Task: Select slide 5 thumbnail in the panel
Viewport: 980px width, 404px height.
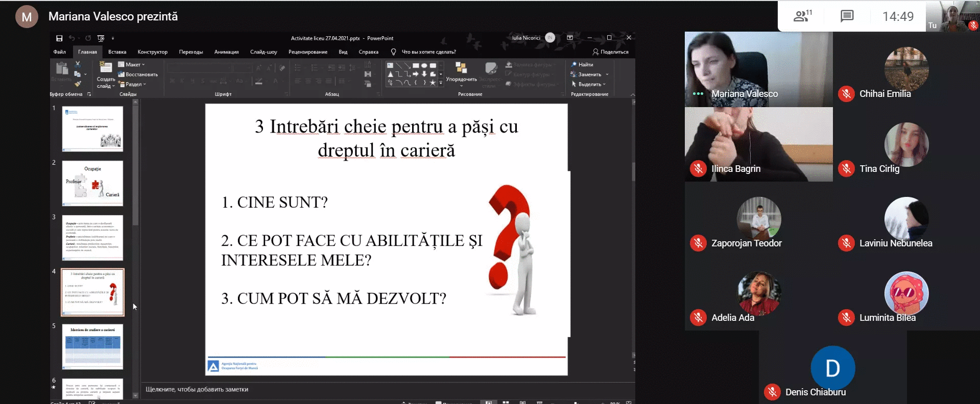Action: 92,346
